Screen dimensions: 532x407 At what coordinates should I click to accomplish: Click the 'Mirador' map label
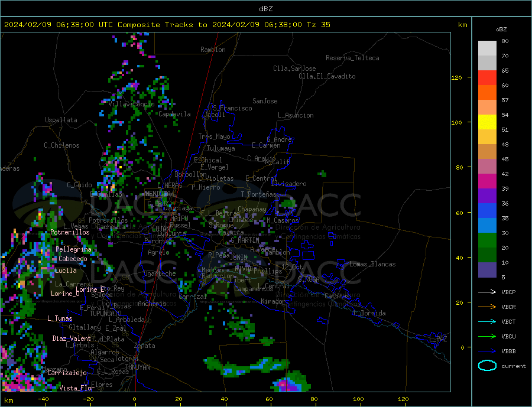(273, 301)
